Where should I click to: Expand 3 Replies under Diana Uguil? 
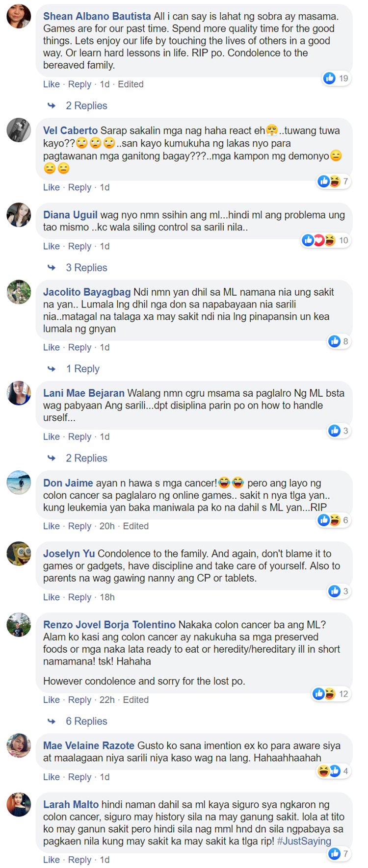click(86, 267)
